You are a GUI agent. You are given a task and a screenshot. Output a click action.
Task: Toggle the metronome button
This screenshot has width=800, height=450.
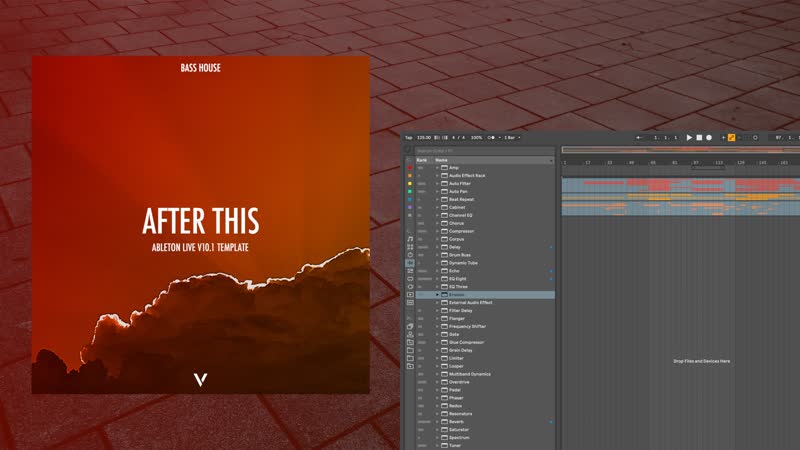point(490,137)
